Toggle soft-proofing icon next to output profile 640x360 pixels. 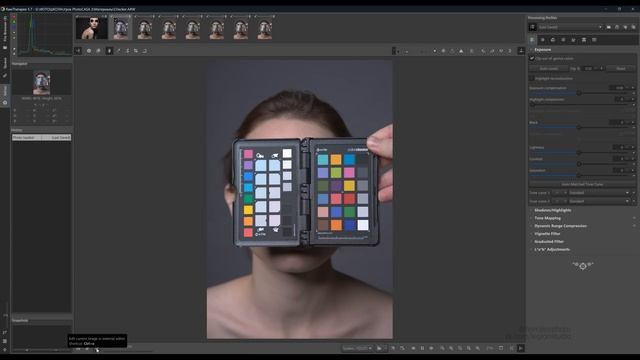point(393,348)
